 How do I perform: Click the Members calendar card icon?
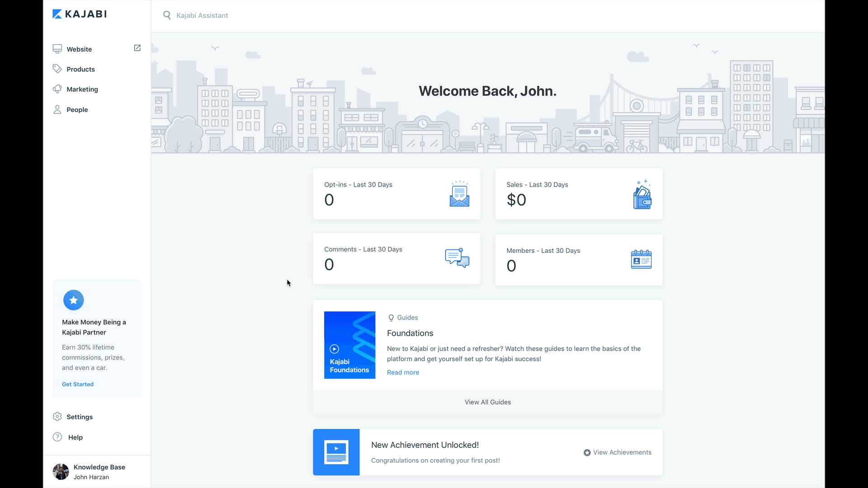tap(641, 259)
